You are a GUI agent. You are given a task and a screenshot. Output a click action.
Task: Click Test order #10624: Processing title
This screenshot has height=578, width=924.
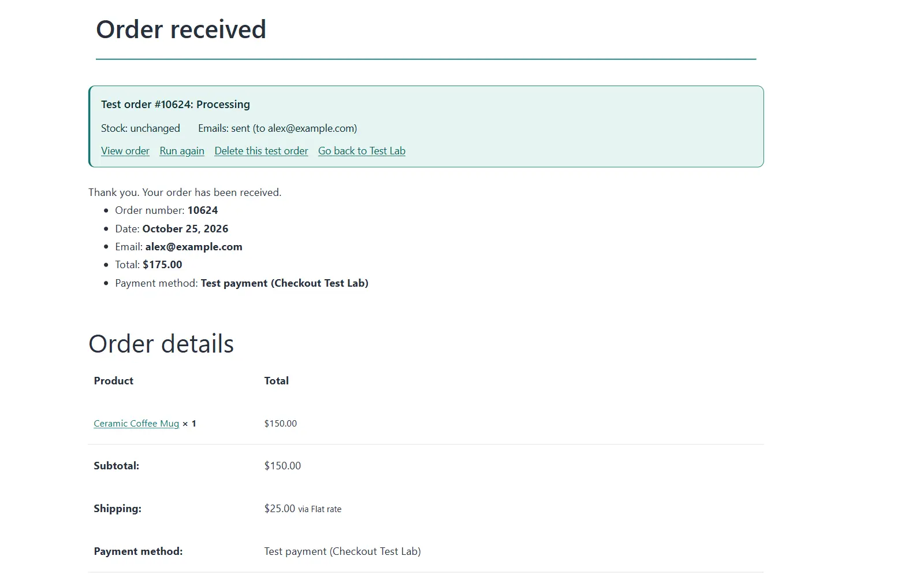tap(176, 105)
